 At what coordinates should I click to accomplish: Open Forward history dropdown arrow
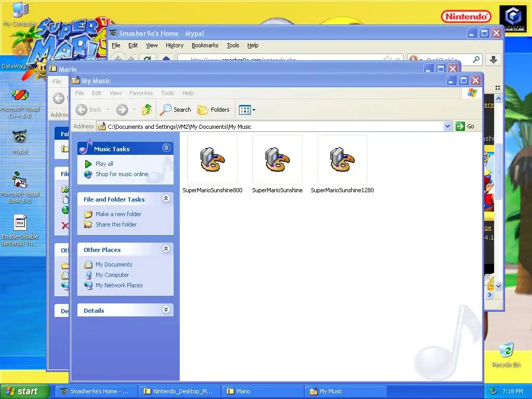pos(134,110)
